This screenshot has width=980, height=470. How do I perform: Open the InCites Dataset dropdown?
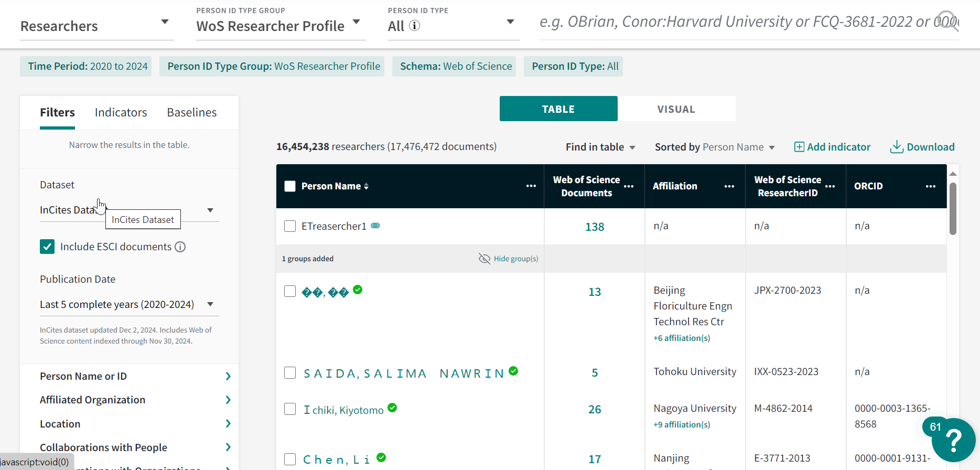[x=129, y=210]
